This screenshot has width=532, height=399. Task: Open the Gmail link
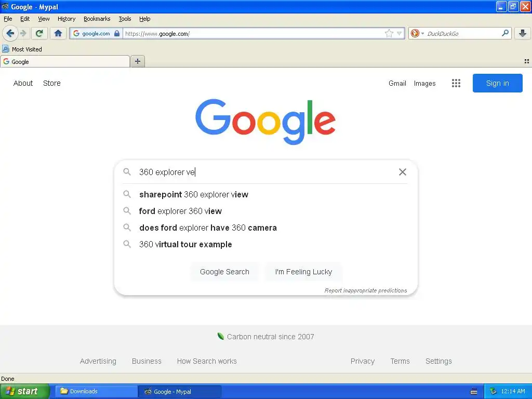point(397,83)
